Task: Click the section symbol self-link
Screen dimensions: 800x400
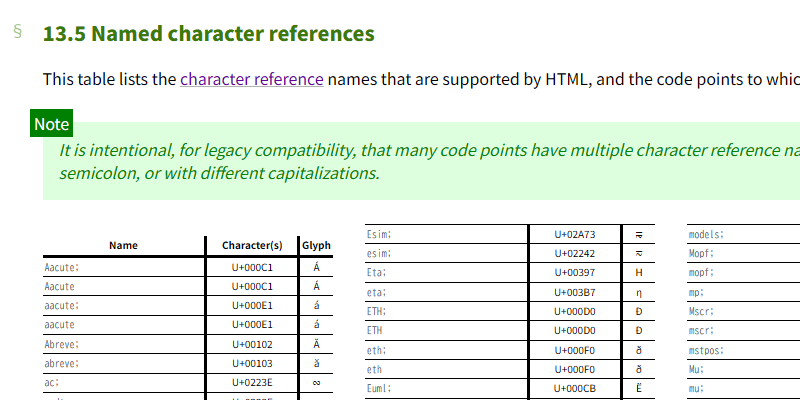Action: [17, 31]
